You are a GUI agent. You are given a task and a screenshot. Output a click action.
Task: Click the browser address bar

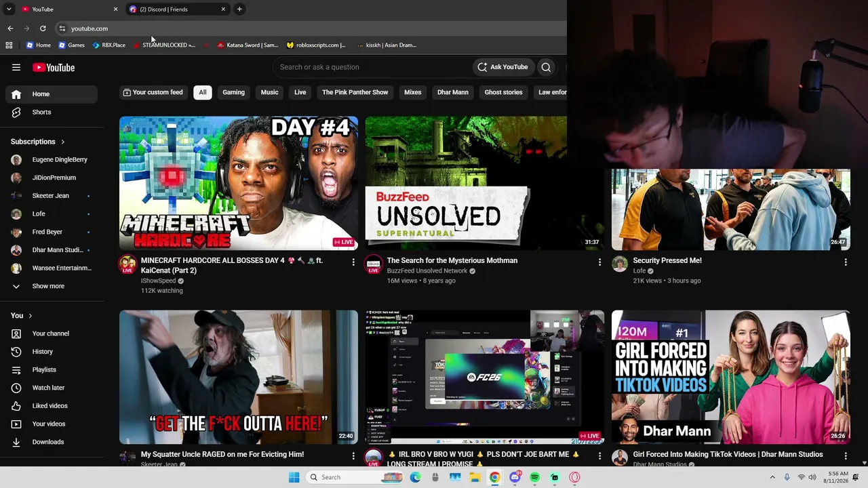coord(312,28)
